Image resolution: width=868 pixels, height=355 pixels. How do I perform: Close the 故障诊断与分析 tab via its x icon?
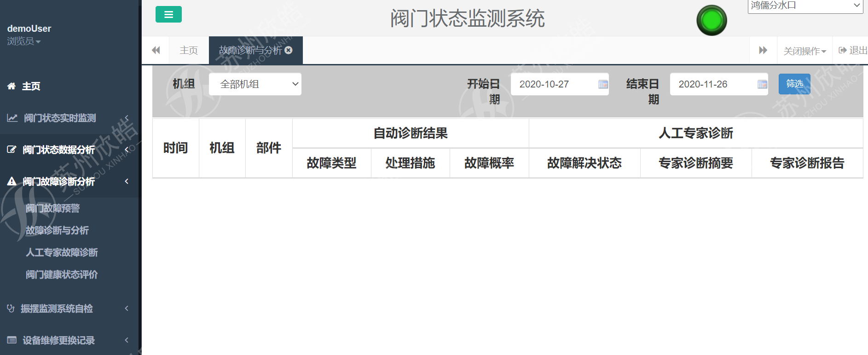289,50
